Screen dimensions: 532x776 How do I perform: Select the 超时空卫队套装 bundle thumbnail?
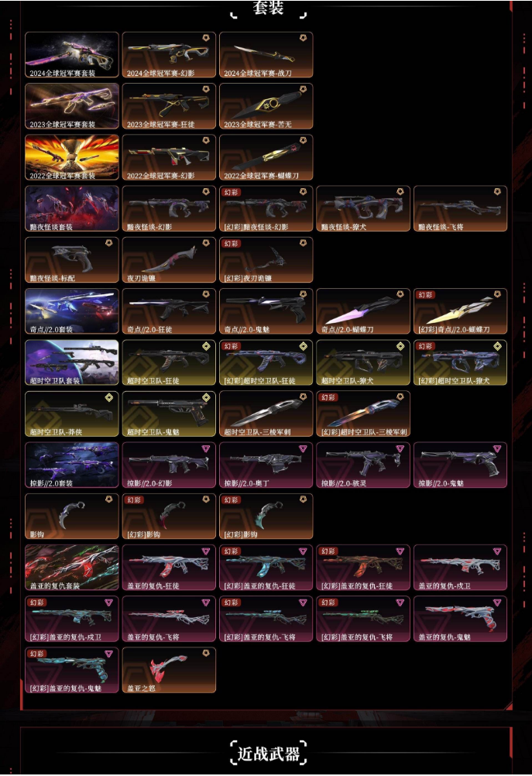pos(72,362)
